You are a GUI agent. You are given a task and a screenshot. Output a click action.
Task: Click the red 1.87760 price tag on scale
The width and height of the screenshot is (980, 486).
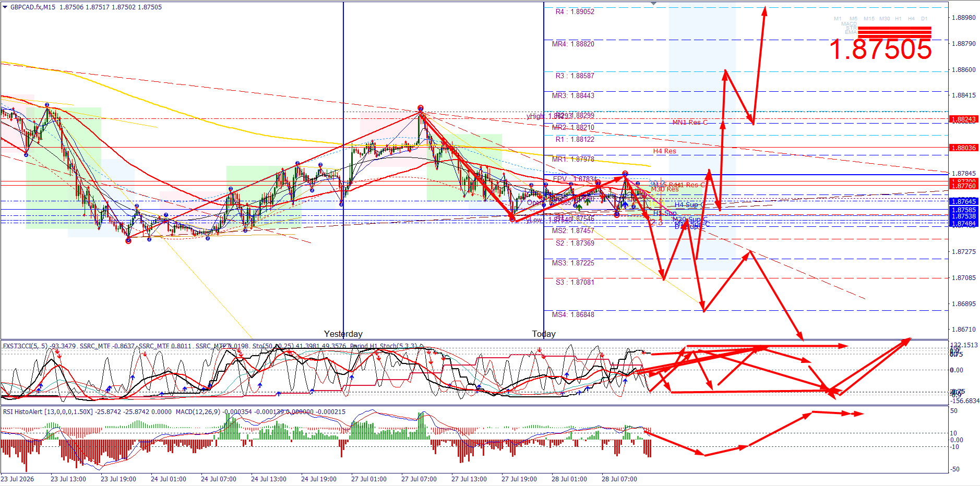click(x=963, y=186)
